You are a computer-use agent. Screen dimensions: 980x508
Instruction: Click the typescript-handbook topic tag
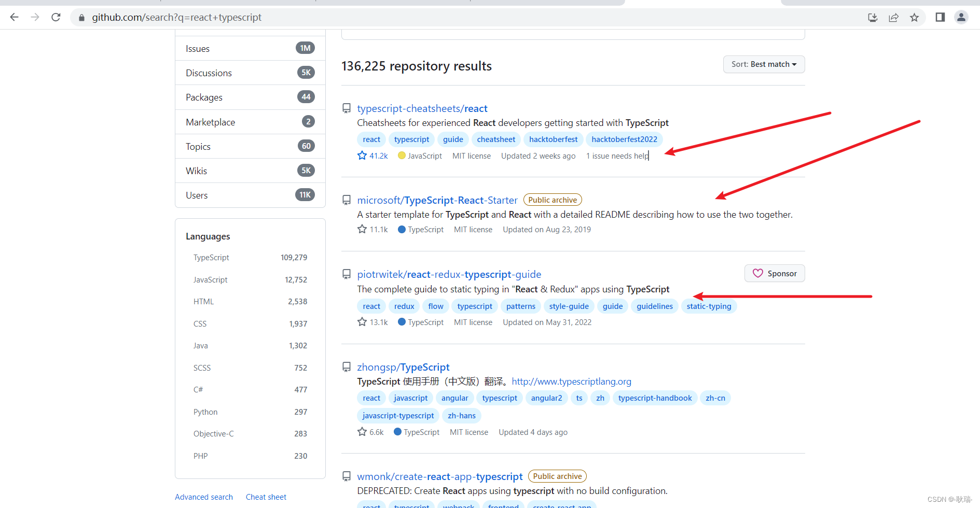coord(655,398)
